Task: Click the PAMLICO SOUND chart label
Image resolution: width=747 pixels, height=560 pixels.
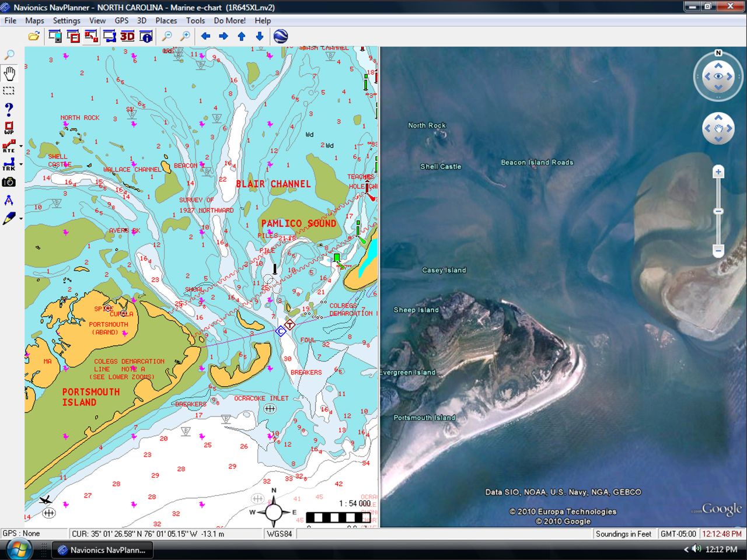Action: [x=298, y=223]
